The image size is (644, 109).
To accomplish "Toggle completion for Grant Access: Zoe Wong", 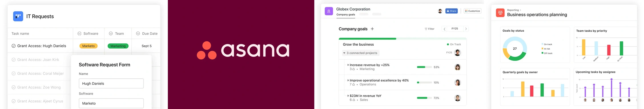I will click(x=13, y=87).
